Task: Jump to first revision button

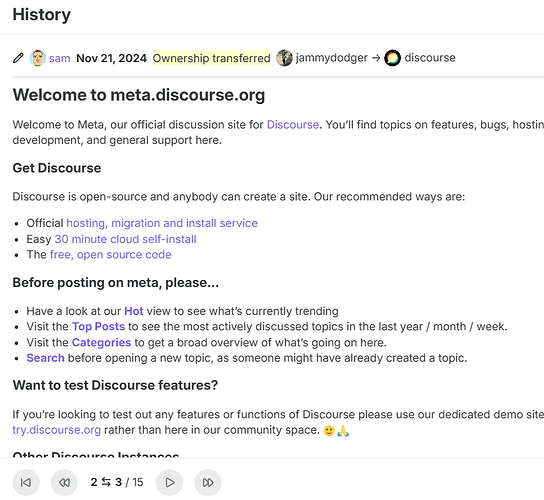Action: pos(26,482)
